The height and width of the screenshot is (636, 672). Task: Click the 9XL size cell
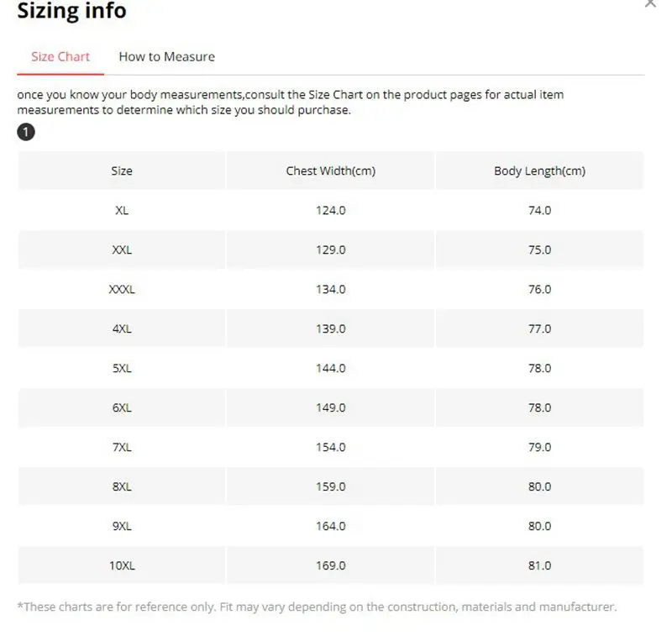pyautogui.click(x=122, y=526)
